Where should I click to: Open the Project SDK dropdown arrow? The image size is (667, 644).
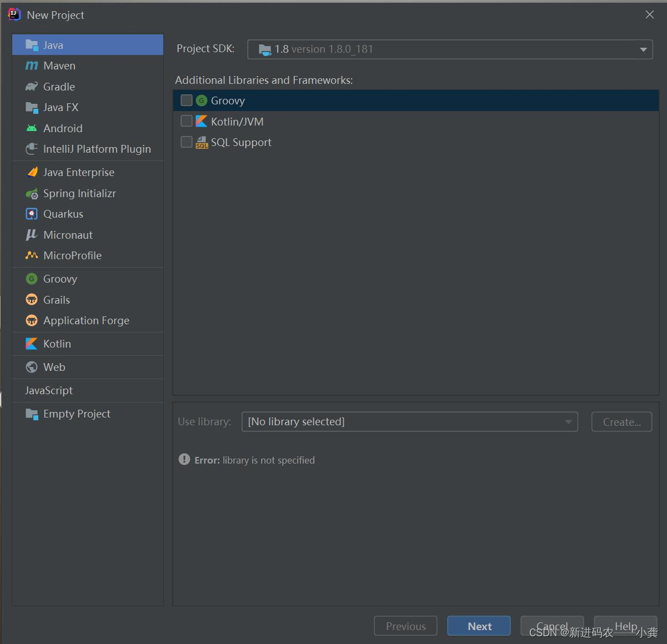[643, 49]
